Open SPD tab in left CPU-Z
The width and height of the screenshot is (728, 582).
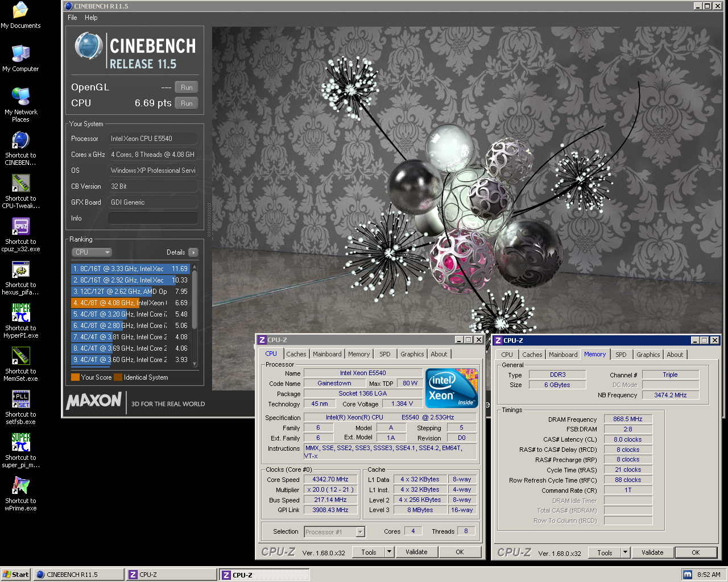(x=385, y=354)
